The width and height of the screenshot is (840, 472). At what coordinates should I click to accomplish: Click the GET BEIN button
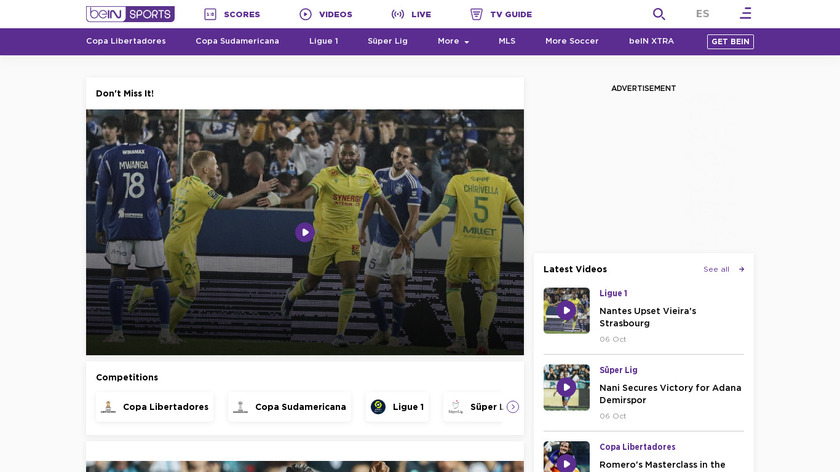pos(730,42)
